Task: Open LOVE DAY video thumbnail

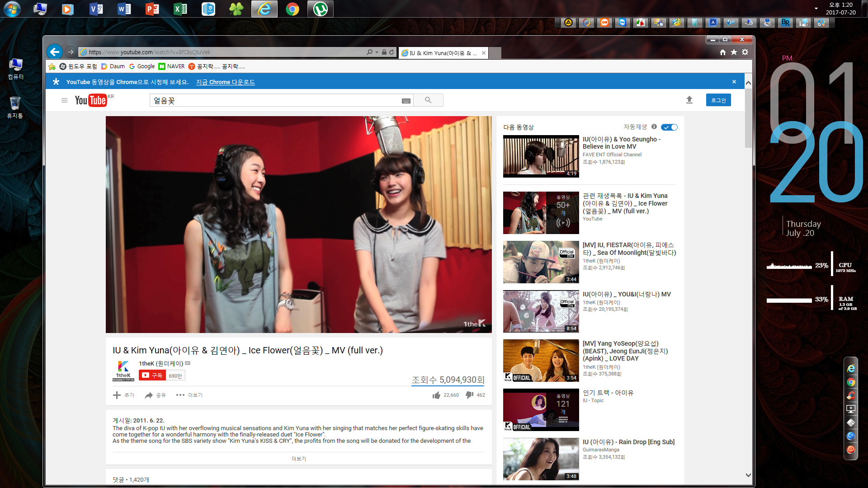Action: tap(541, 361)
